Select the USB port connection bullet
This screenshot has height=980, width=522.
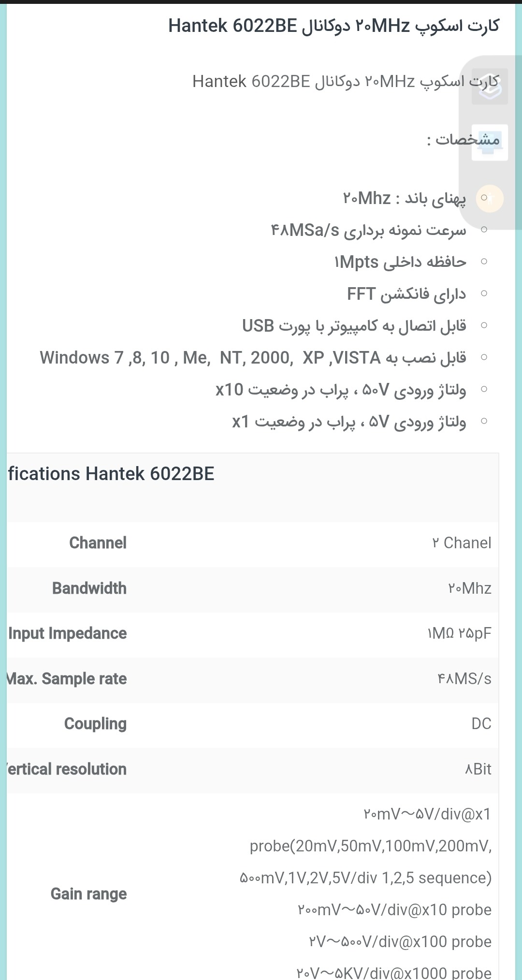354,326
